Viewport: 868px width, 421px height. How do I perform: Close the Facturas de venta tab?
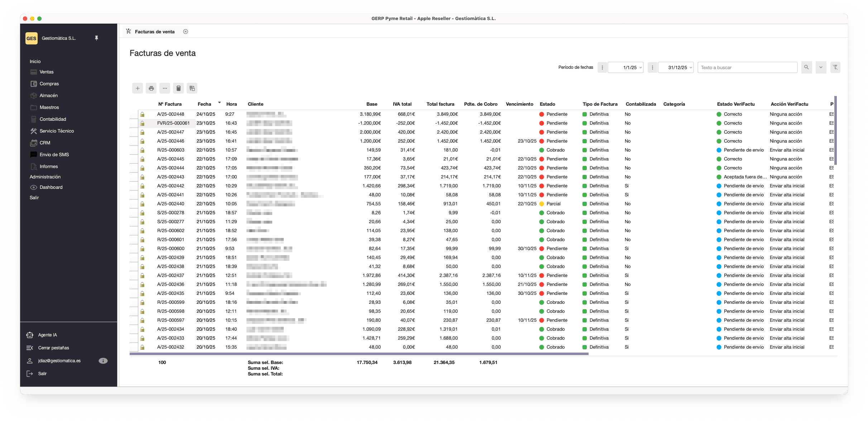[186, 32]
